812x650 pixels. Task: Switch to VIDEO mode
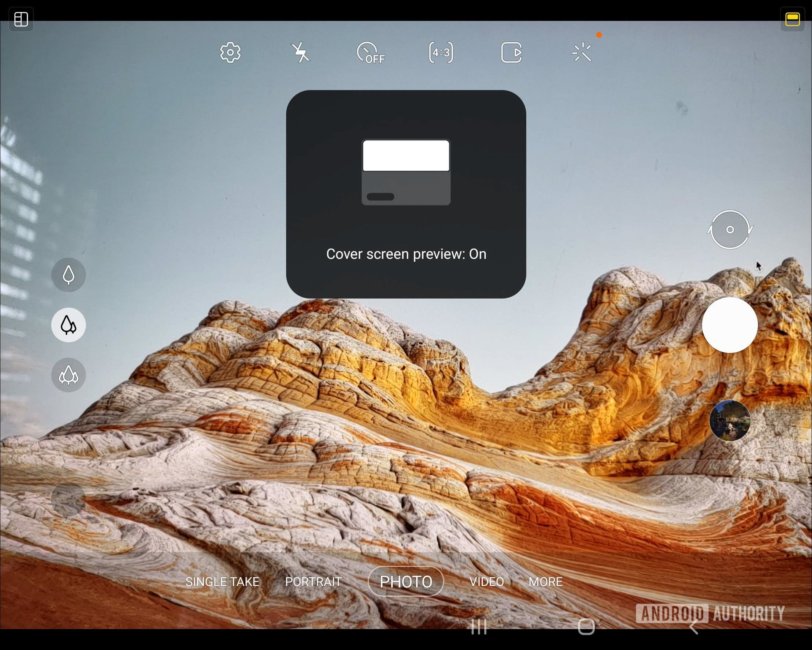486,582
